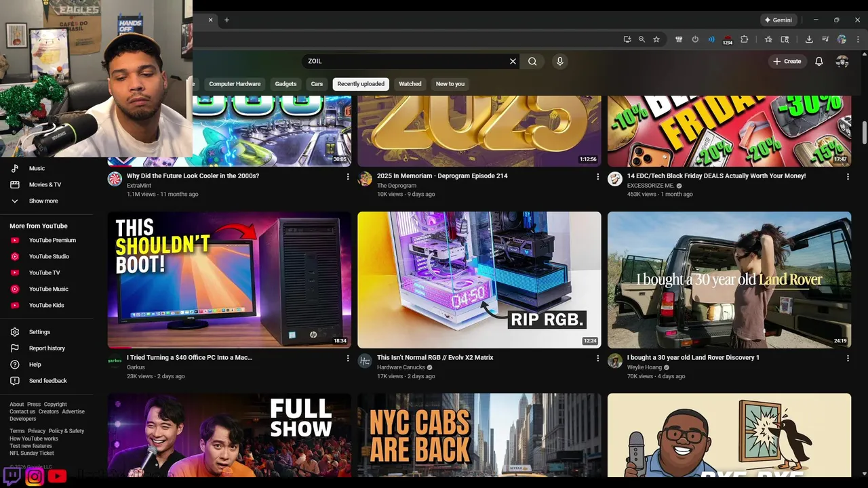The width and height of the screenshot is (868, 488).
Task: Open the 'NYC CABS ARE BACK' thumbnail
Action: point(479,435)
